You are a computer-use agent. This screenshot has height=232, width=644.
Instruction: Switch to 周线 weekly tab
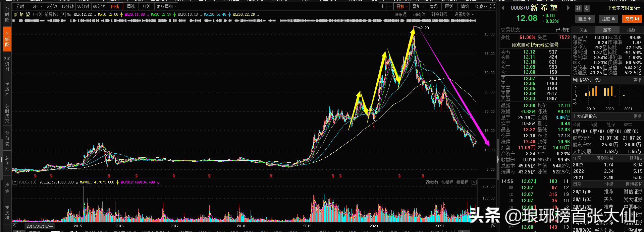pyautogui.click(x=131, y=6)
